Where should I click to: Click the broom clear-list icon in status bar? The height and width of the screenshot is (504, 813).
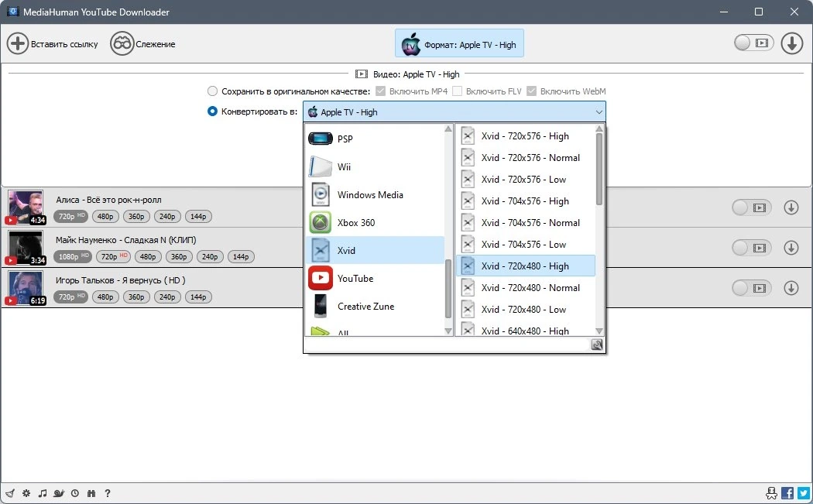(x=10, y=493)
